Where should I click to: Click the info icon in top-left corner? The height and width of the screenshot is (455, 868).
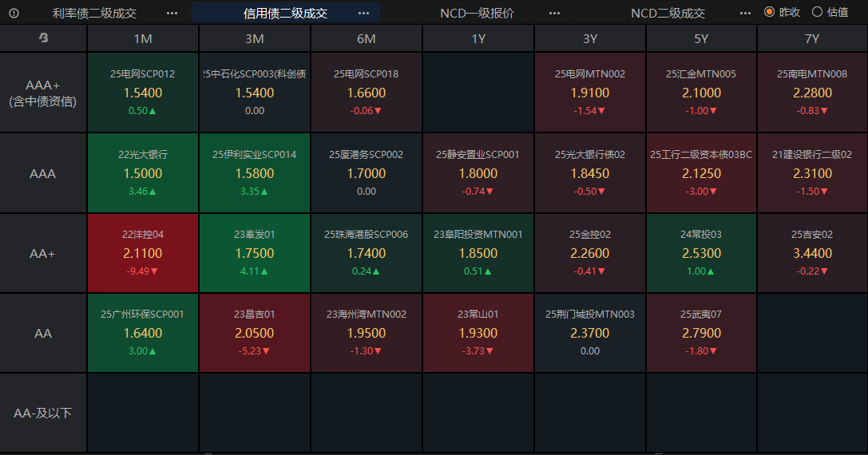[14, 13]
